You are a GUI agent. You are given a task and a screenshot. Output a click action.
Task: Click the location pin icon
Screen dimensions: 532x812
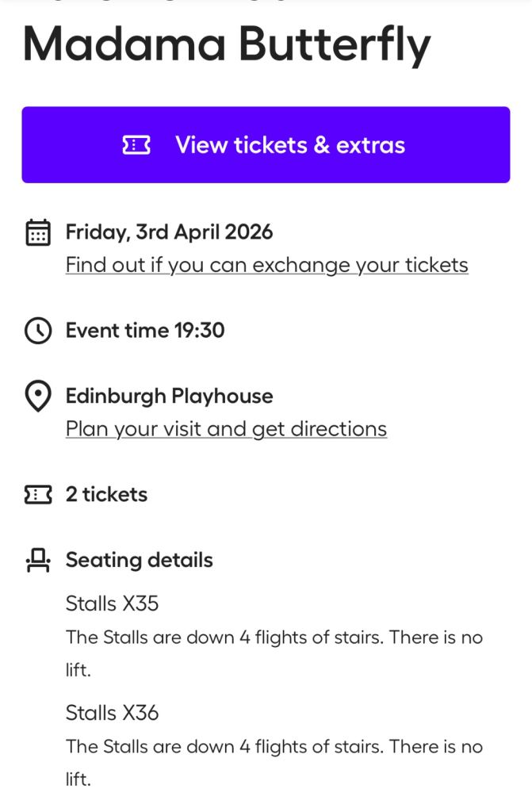38,396
